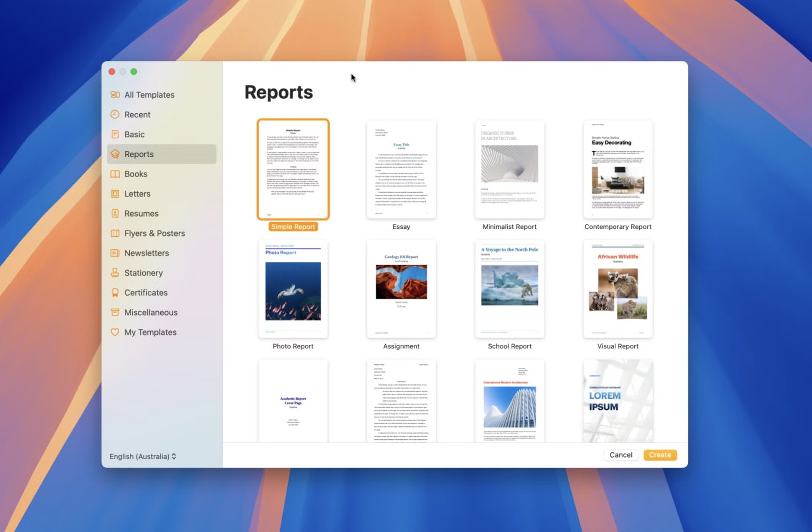Click the green zoom window button
This screenshot has height=532, width=812.
[x=134, y=72]
